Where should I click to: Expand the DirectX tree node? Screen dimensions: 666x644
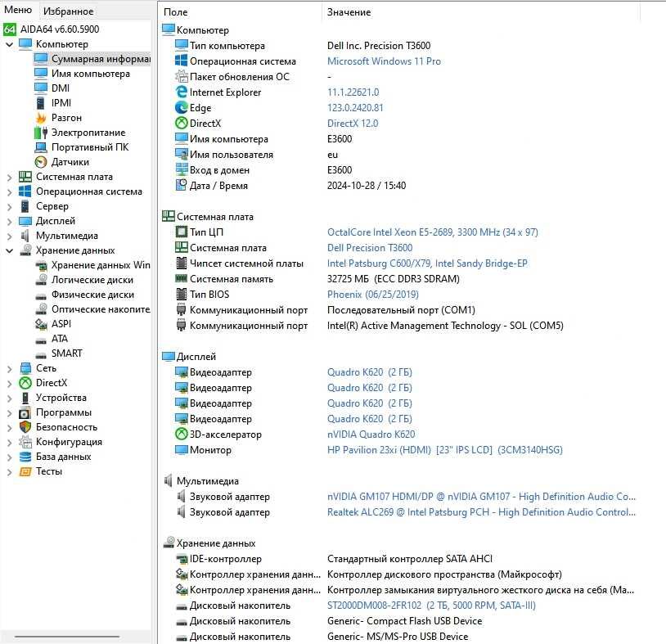pyautogui.click(x=9, y=384)
